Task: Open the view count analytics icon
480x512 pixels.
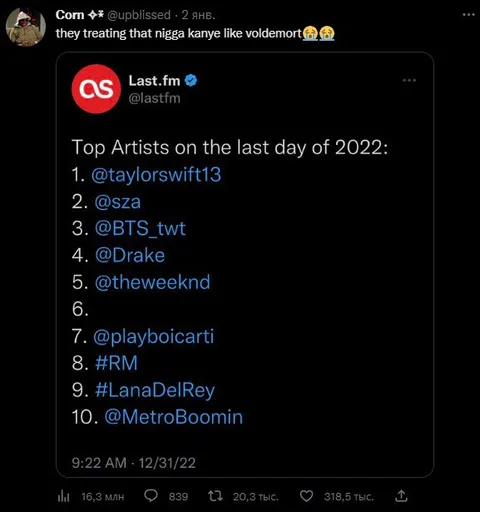Action: click(x=63, y=497)
